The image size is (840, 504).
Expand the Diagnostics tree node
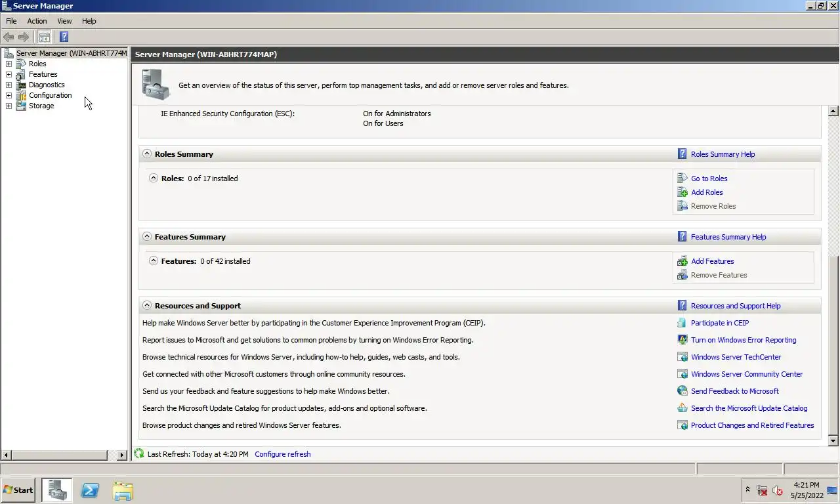tap(9, 85)
